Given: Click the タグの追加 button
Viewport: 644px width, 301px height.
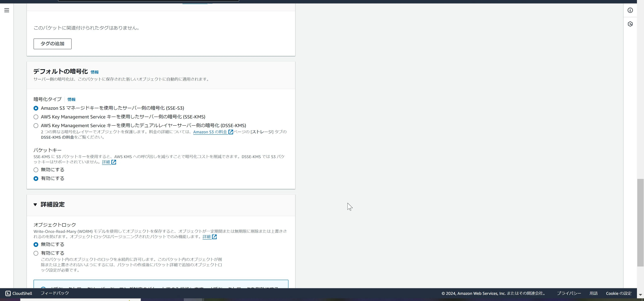Looking at the screenshot, I should (x=52, y=44).
